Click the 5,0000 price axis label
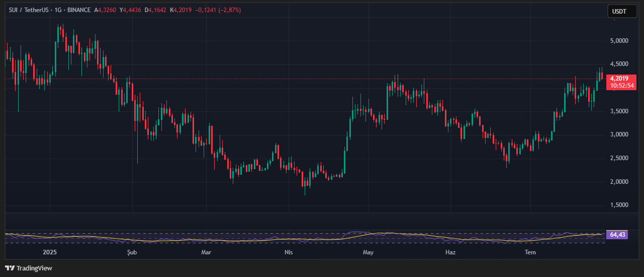Viewport: 644px width, 277px height. [618, 40]
